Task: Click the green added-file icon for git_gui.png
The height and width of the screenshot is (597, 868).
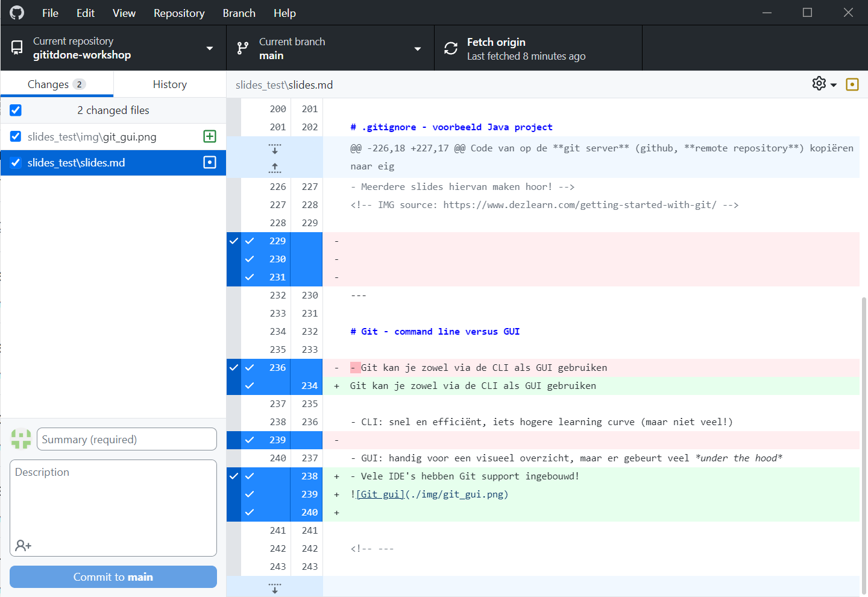Action: (x=209, y=136)
